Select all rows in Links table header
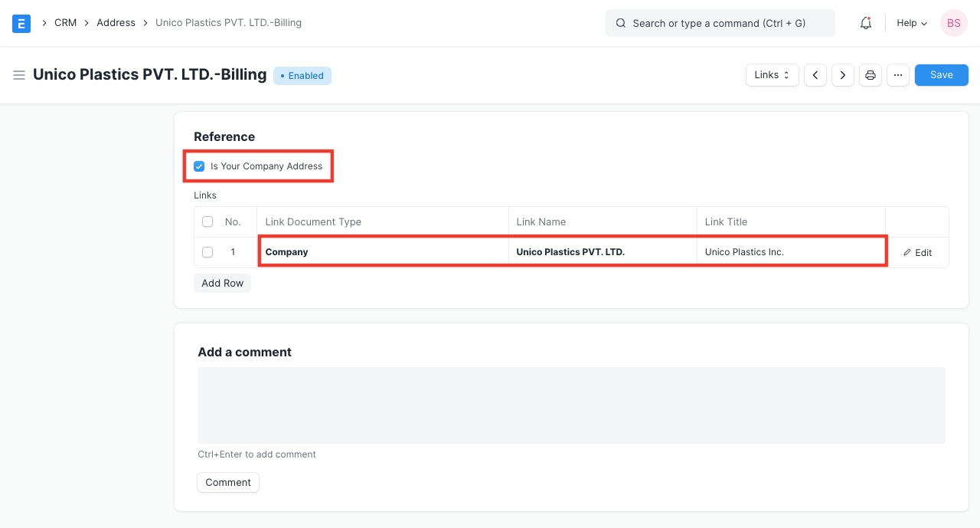980x528 pixels. click(207, 222)
